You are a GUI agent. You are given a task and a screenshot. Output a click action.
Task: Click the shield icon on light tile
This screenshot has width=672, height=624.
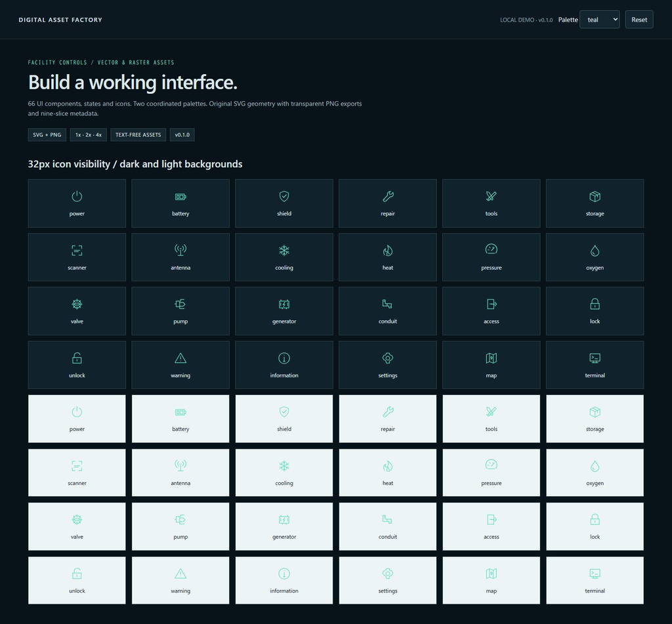284,412
